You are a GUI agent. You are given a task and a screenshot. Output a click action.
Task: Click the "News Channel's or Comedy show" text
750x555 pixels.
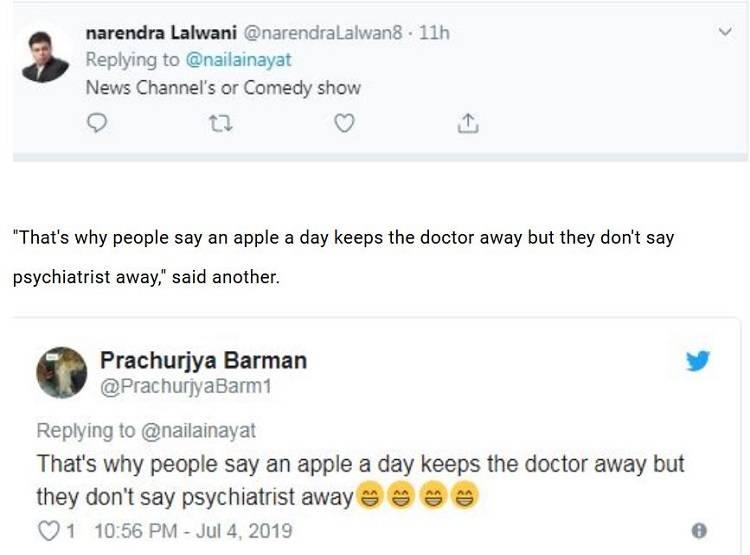223,87
